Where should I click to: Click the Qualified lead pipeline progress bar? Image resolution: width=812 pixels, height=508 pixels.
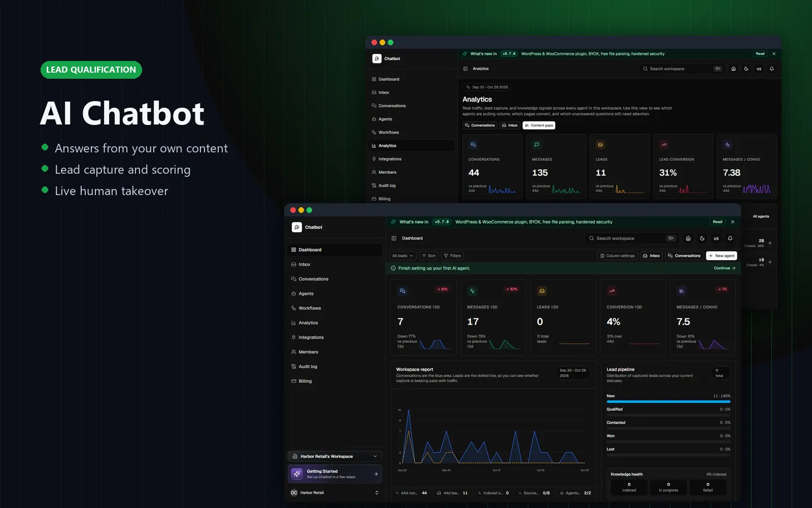(x=668, y=415)
